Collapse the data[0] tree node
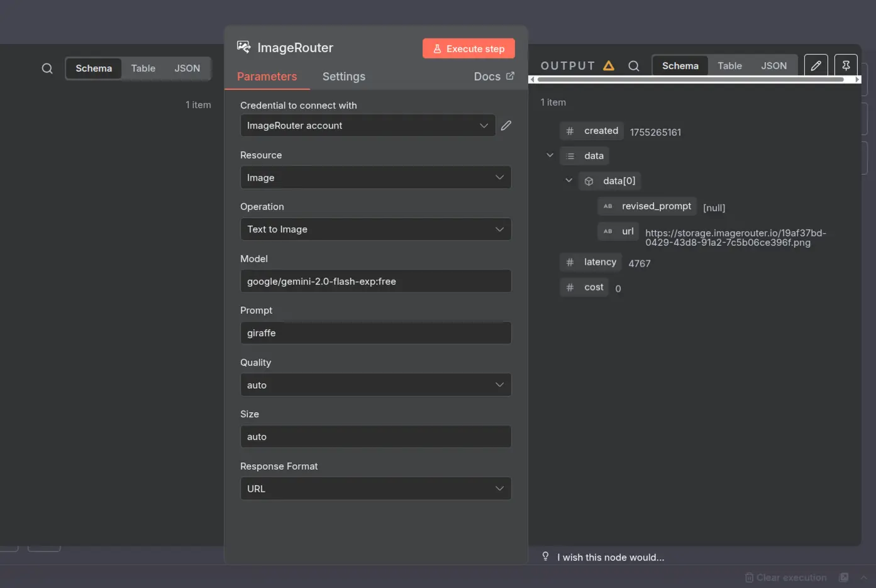 click(x=569, y=180)
